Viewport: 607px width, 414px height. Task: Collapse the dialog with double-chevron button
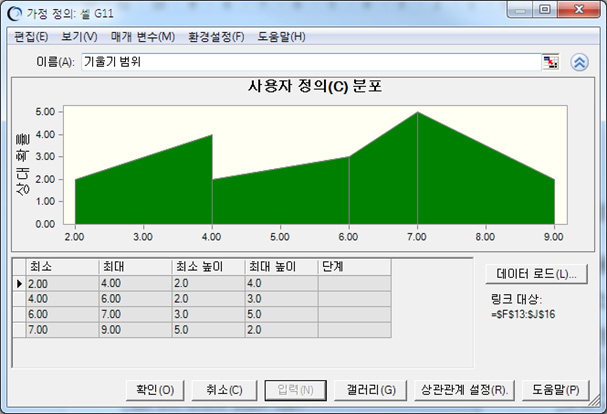(x=579, y=62)
